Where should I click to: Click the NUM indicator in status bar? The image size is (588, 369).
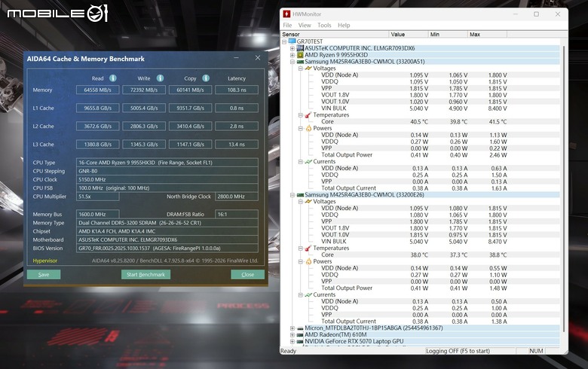click(536, 351)
